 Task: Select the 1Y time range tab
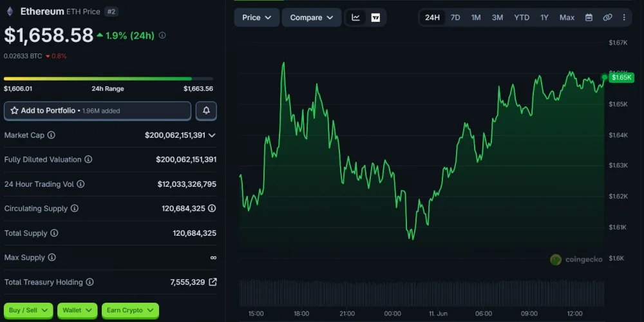(x=544, y=17)
